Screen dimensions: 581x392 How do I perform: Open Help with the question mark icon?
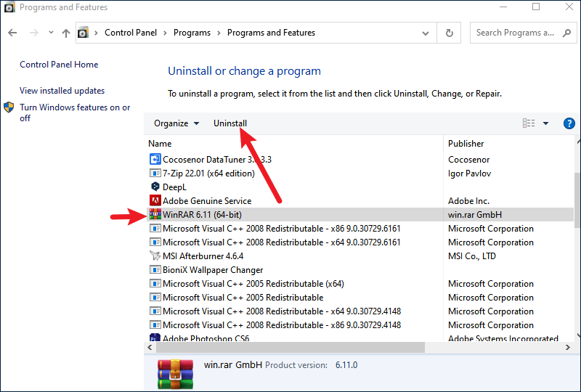point(569,123)
